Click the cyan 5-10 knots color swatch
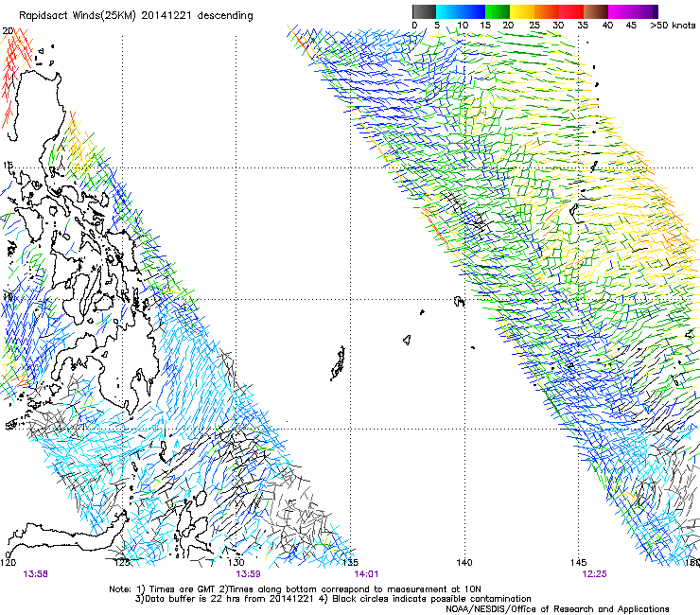Viewport: 700px width, 615px height. pos(448,11)
